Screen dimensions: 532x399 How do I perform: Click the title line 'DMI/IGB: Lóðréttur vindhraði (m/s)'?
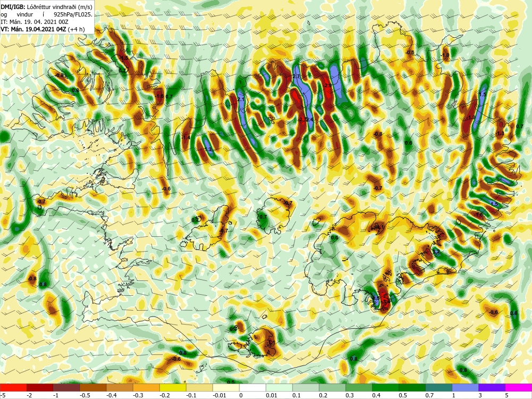pos(46,6)
